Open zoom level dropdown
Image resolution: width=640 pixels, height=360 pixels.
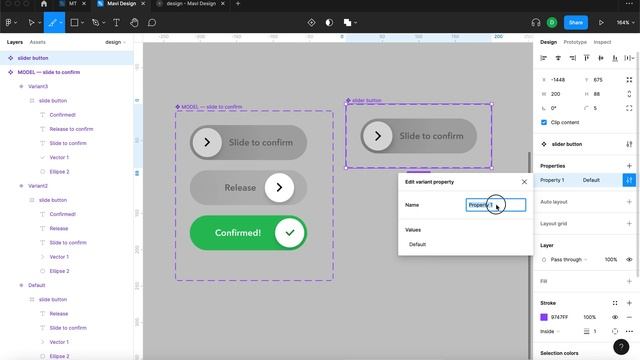(x=625, y=22)
